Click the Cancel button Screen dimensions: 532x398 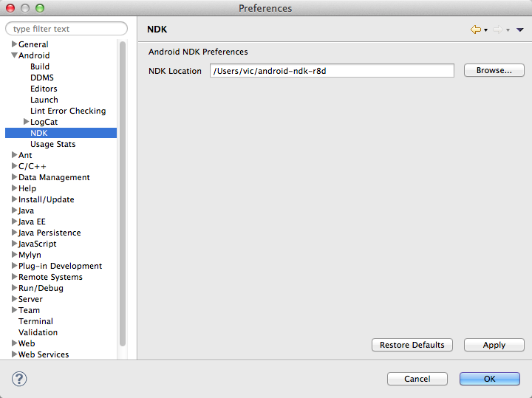coord(417,379)
